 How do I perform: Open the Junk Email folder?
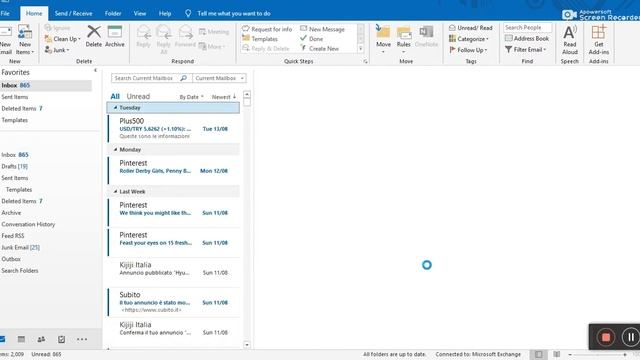20,247
